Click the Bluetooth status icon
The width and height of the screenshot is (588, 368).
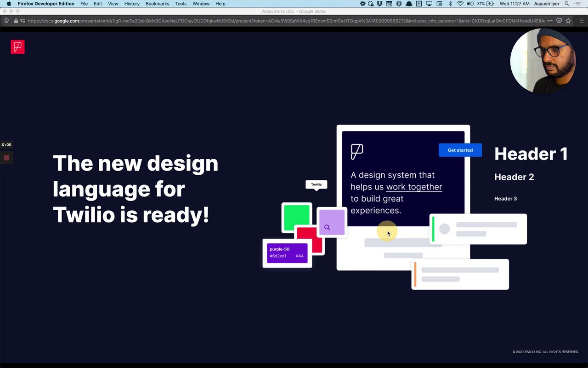coord(450,4)
